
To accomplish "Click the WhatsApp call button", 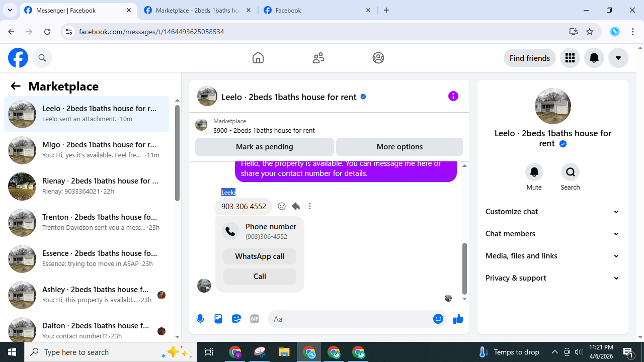I will coord(260,256).
